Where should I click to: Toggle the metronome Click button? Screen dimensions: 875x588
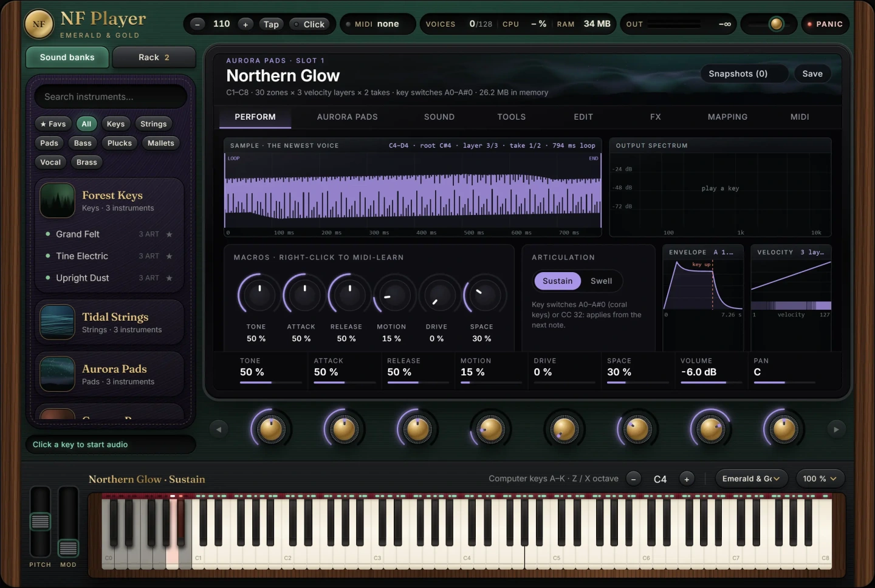(309, 24)
